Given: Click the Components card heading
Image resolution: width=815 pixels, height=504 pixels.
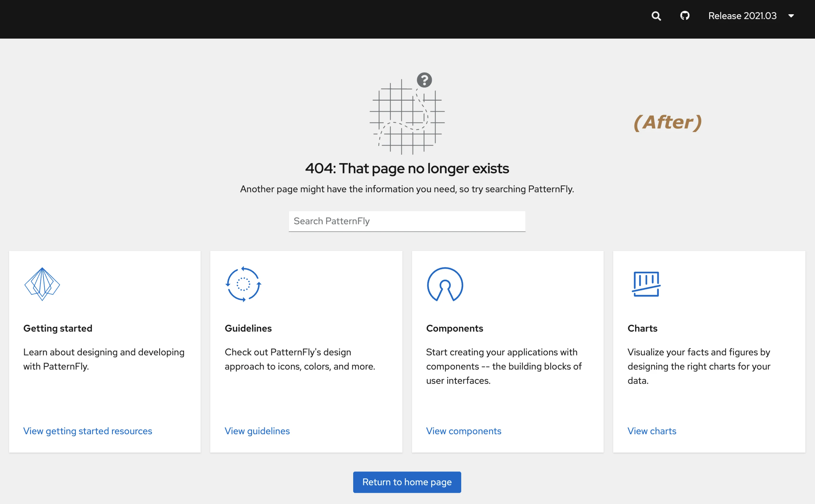Looking at the screenshot, I should 454,328.
